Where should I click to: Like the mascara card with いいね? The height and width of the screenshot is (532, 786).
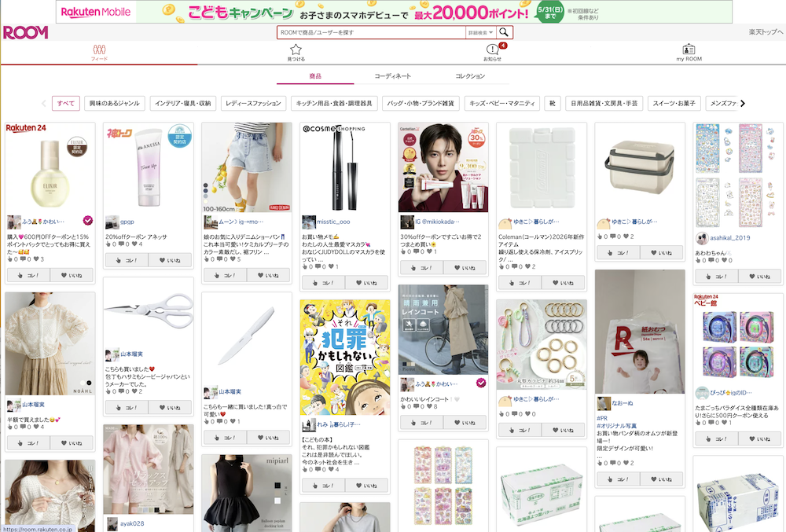(x=366, y=283)
